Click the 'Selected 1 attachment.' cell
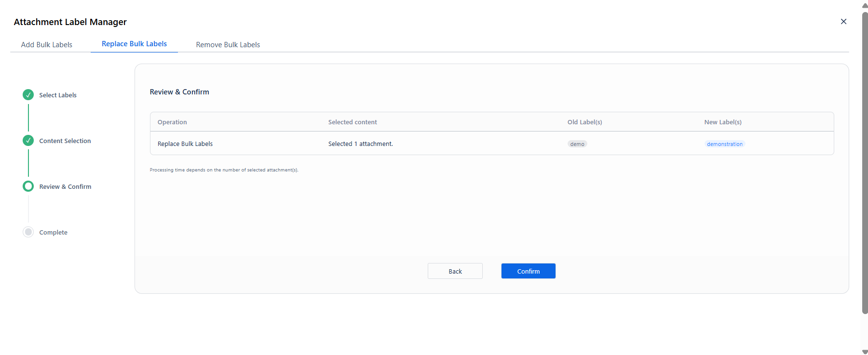 click(x=361, y=144)
